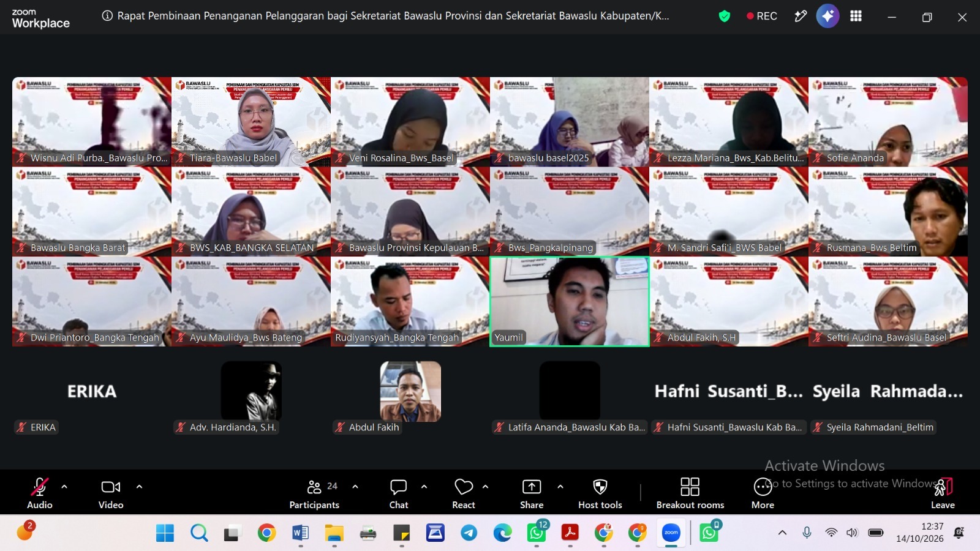Viewport: 980px width, 551px height.
Task: Expand chat options arrow
Action: point(424,487)
